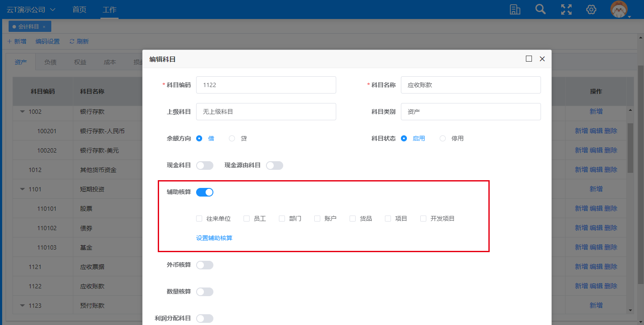Open the 云T演示公司 company dropdown
This screenshot has height=325, width=644.
pos(31,9)
